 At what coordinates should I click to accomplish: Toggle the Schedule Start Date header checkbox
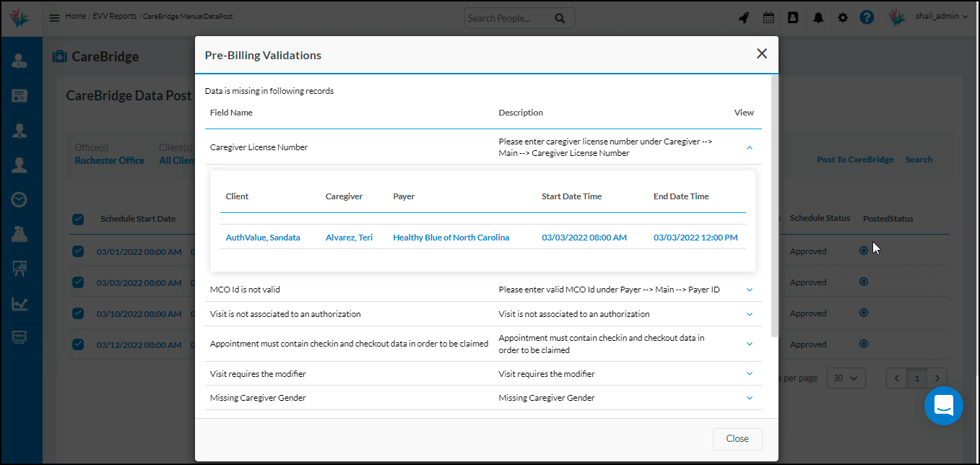point(77,219)
